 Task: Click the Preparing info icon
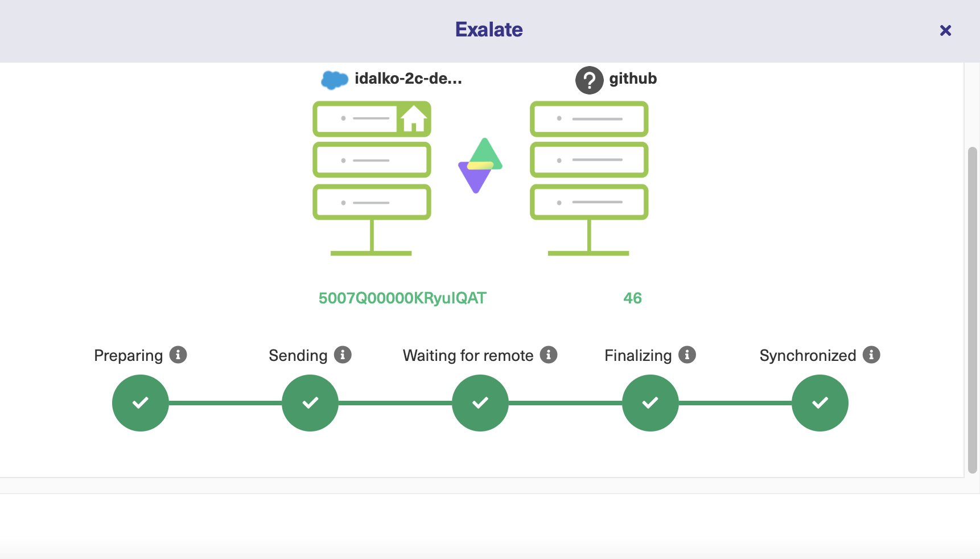[x=178, y=355]
